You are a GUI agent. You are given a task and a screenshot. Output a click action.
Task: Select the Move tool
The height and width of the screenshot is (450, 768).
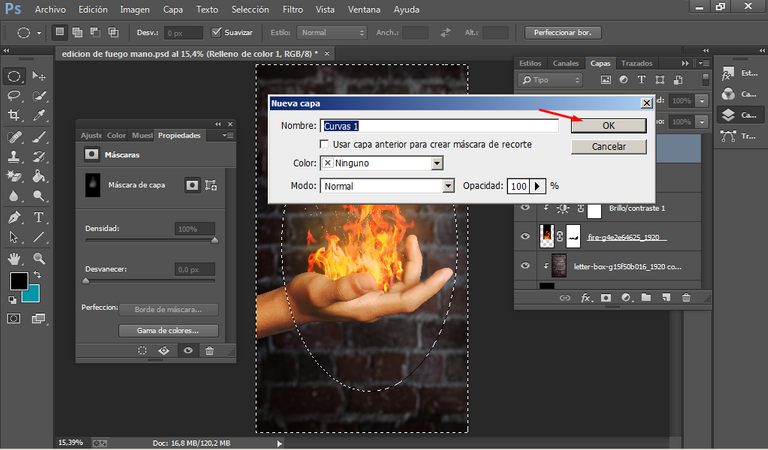coord(39,76)
